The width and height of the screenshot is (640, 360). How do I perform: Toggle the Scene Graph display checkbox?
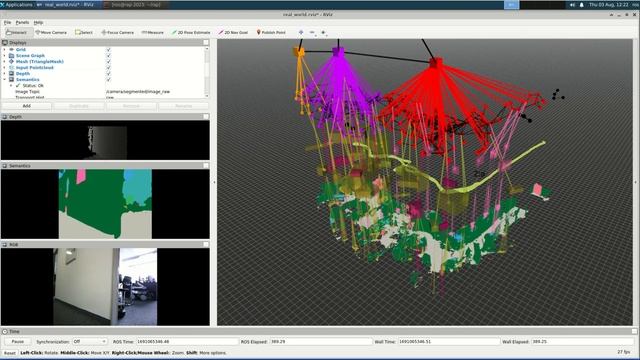(x=109, y=56)
